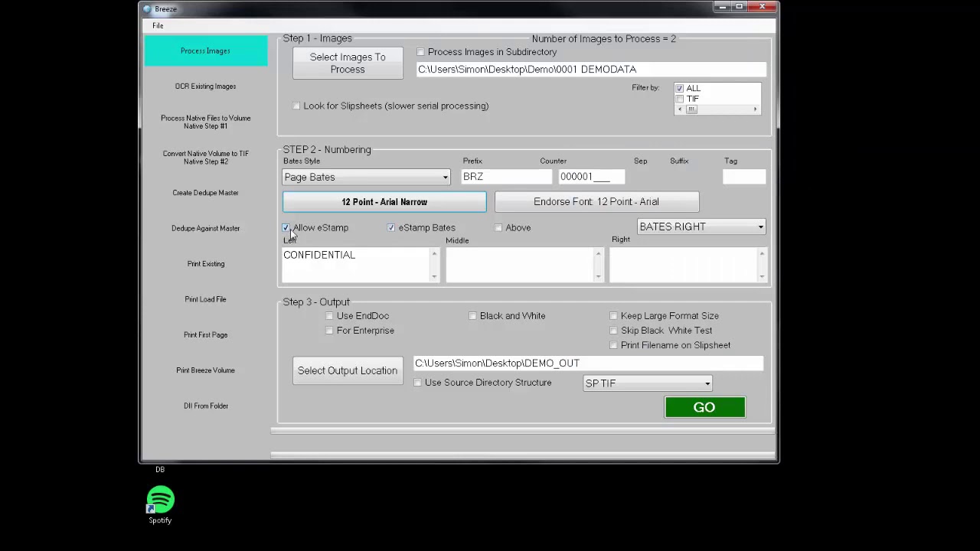This screenshot has width=980, height=551.
Task: Click the Right stamp text box
Action: (x=683, y=264)
